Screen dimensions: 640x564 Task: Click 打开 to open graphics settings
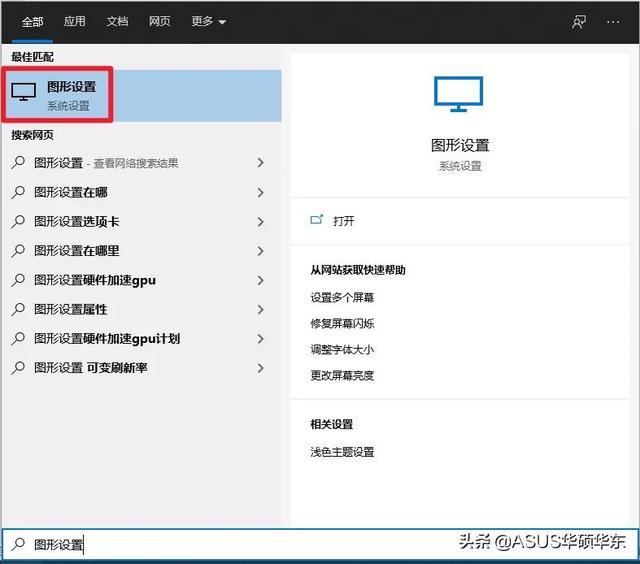pos(343,221)
